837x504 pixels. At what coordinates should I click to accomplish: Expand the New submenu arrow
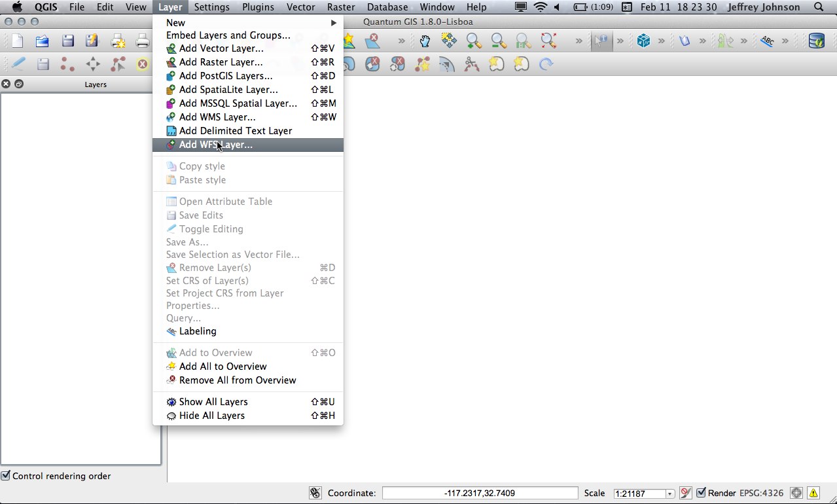[334, 23]
